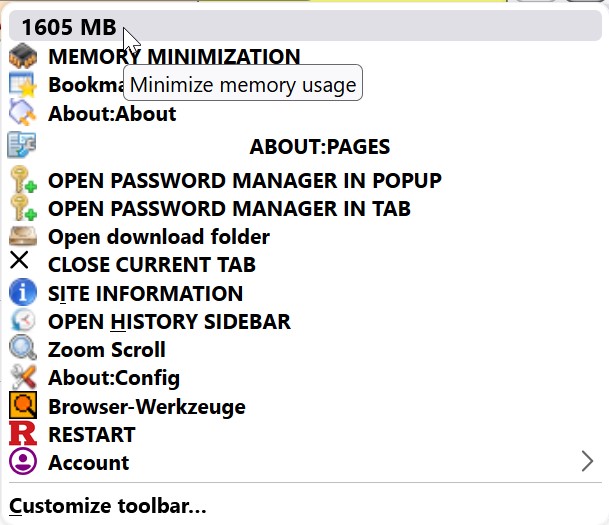The width and height of the screenshot is (609, 525).
Task: Click the key icon for password manager tab
Action: point(22,209)
